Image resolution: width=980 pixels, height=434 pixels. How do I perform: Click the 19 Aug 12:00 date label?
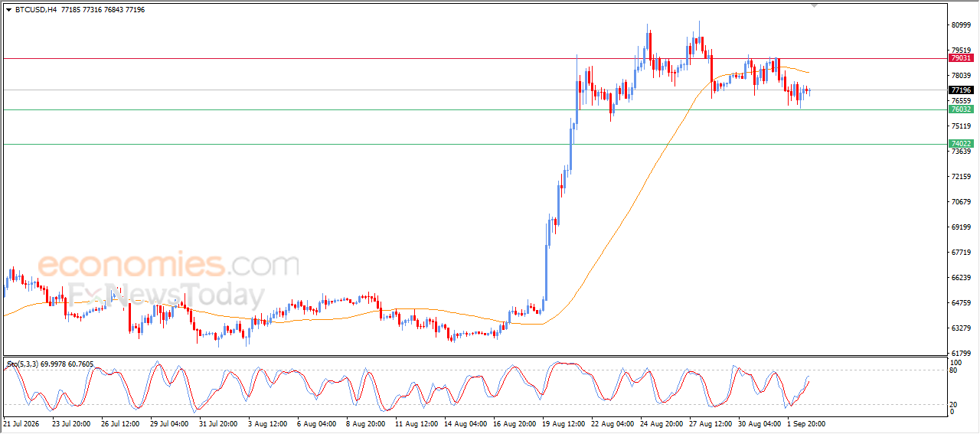(564, 423)
